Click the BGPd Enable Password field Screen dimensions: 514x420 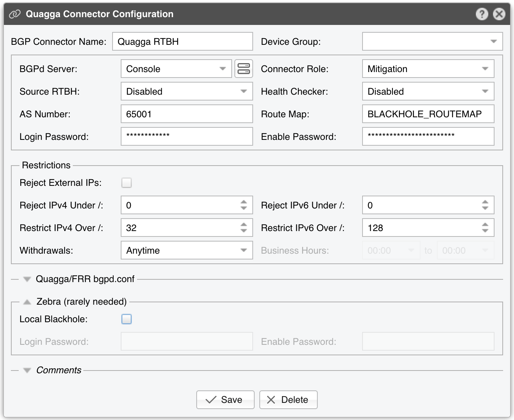pyautogui.click(x=428, y=136)
